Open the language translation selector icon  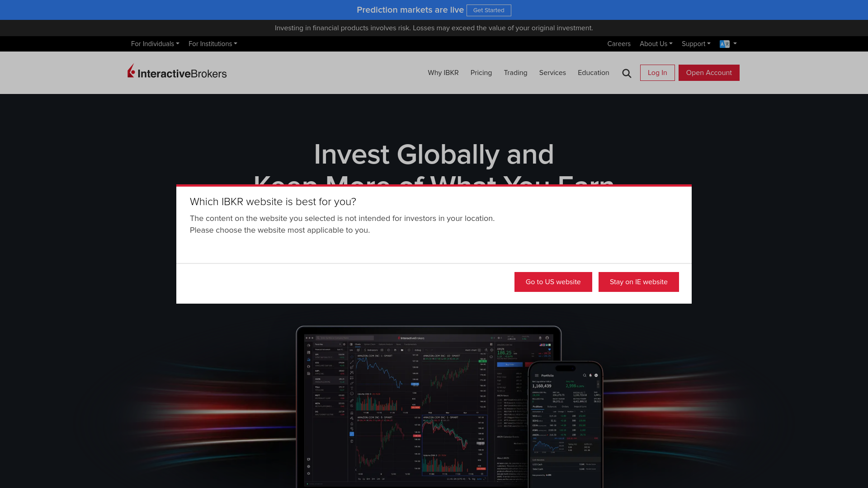click(x=728, y=44)
